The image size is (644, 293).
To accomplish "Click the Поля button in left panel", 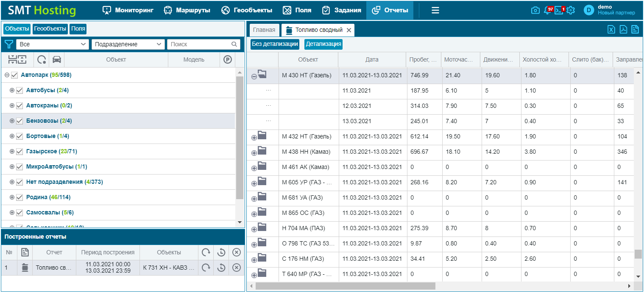I will [78, 29].
